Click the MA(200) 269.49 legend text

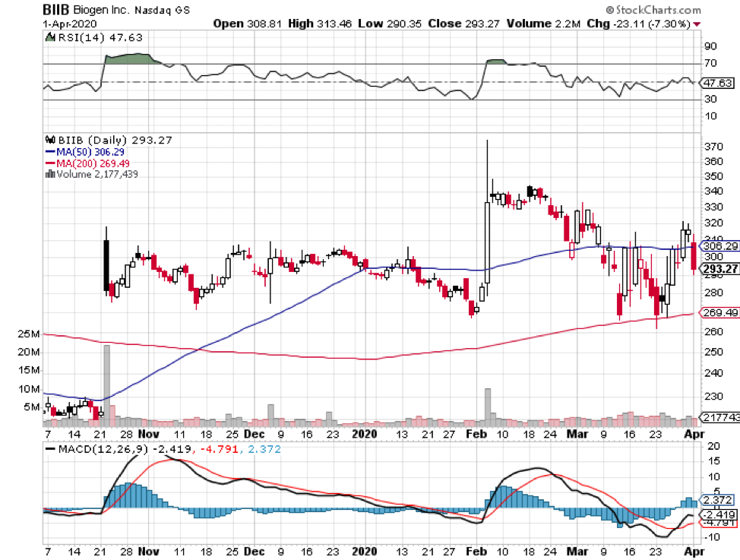point(93,163)
